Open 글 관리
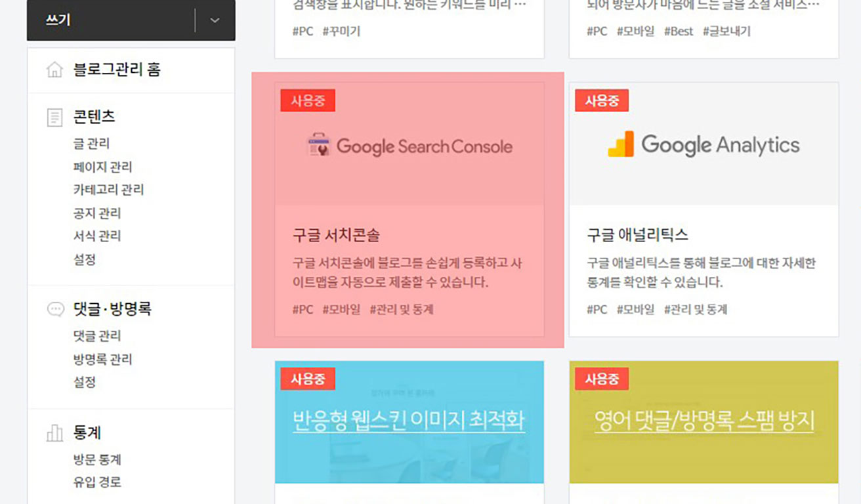 91,144
